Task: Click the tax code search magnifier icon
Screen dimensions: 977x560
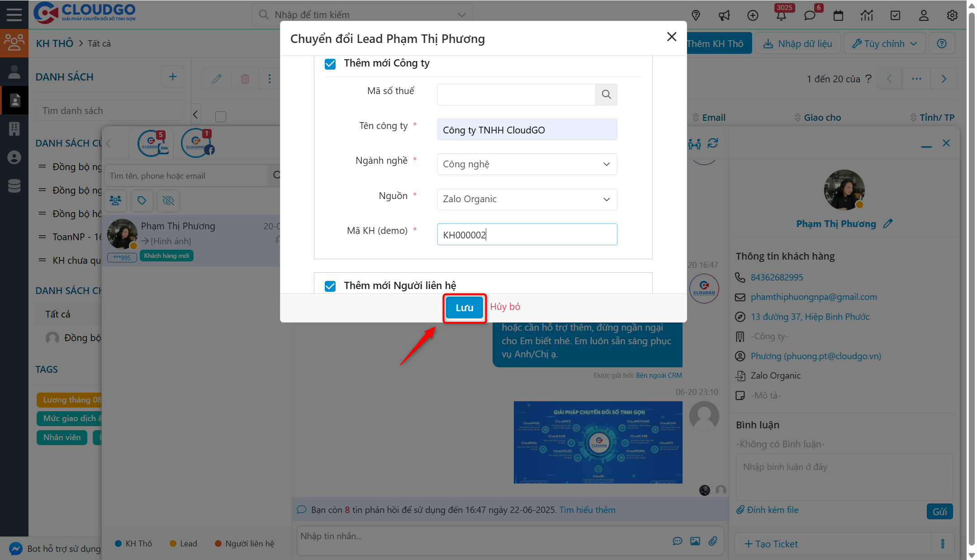Action: click(606, 95)
